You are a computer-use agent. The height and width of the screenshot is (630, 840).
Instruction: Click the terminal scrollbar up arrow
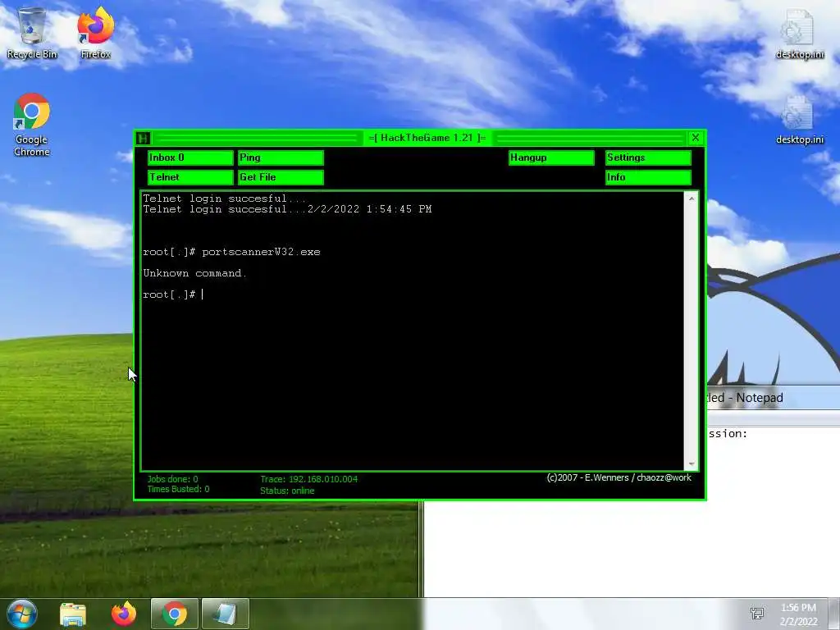click(x=691, y=199)
